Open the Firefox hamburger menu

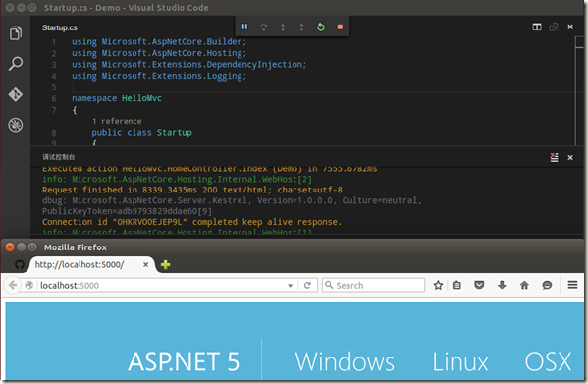tap(572, 285)
